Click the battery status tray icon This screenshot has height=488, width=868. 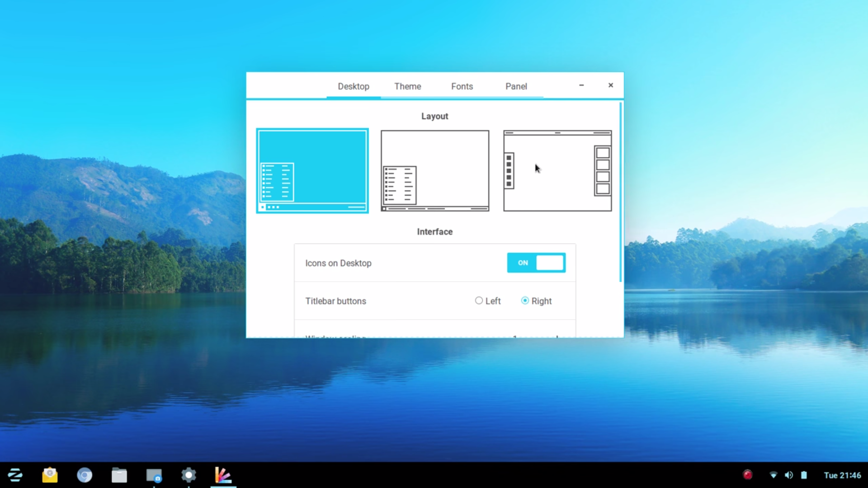pos(804,475)
